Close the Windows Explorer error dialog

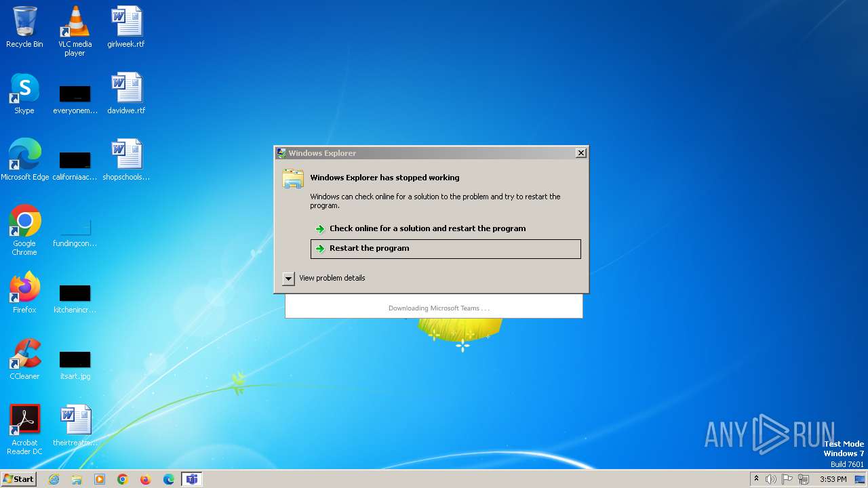click(581, 153)
